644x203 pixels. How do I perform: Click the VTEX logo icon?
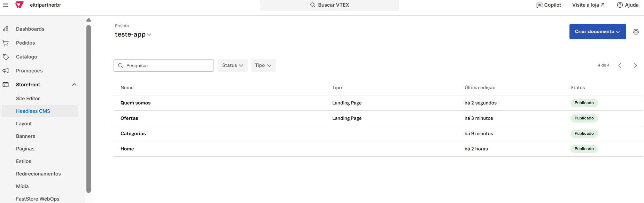[x=20, y=5]
